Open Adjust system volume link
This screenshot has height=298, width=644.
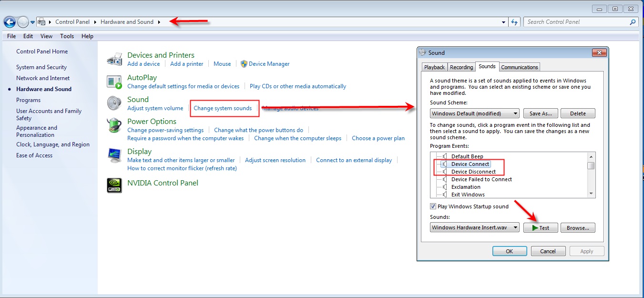155,108
